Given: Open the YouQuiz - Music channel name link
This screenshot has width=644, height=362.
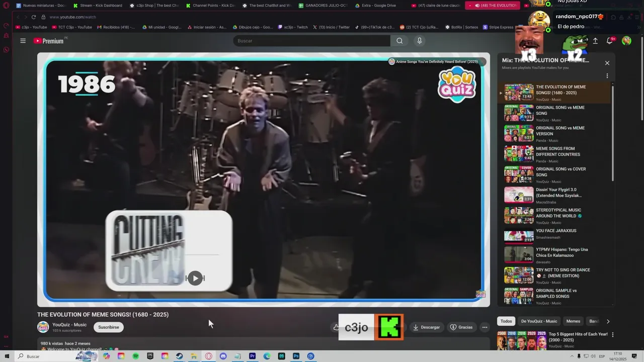Looking at the screenshot, I should [69, 325].
